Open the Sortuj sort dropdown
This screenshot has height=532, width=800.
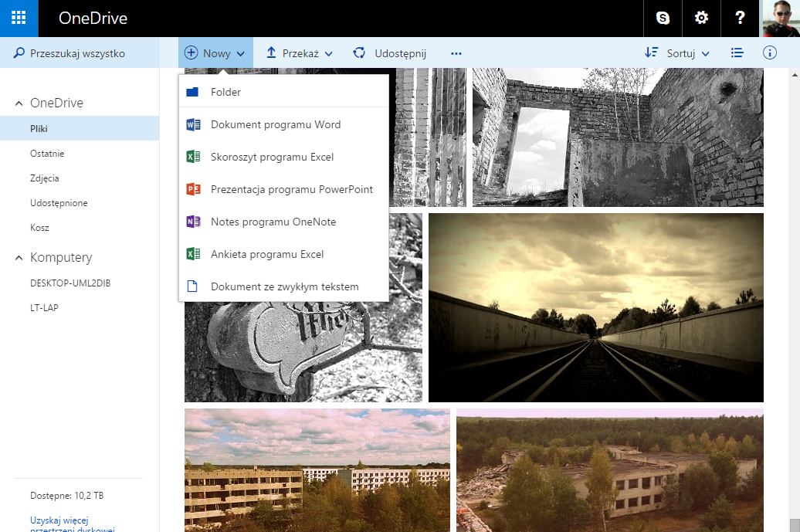coord(676,53)
